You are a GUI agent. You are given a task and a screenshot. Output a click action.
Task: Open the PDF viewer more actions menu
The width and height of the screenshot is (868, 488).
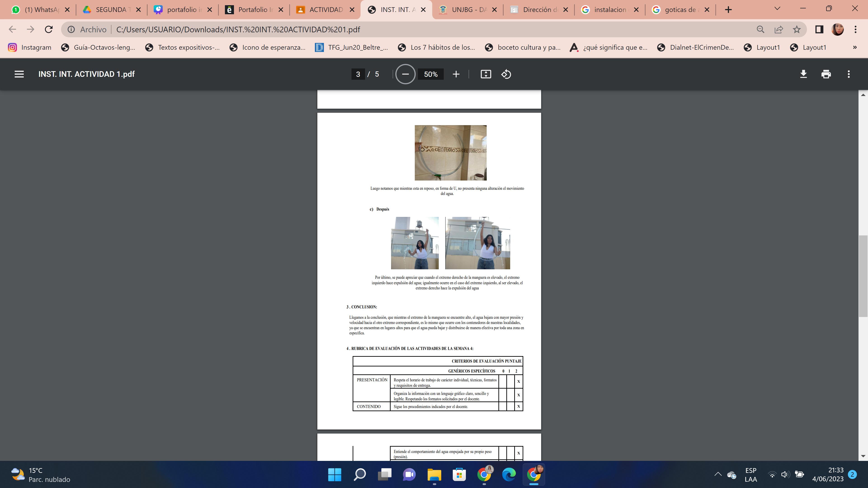pos(849,74)
